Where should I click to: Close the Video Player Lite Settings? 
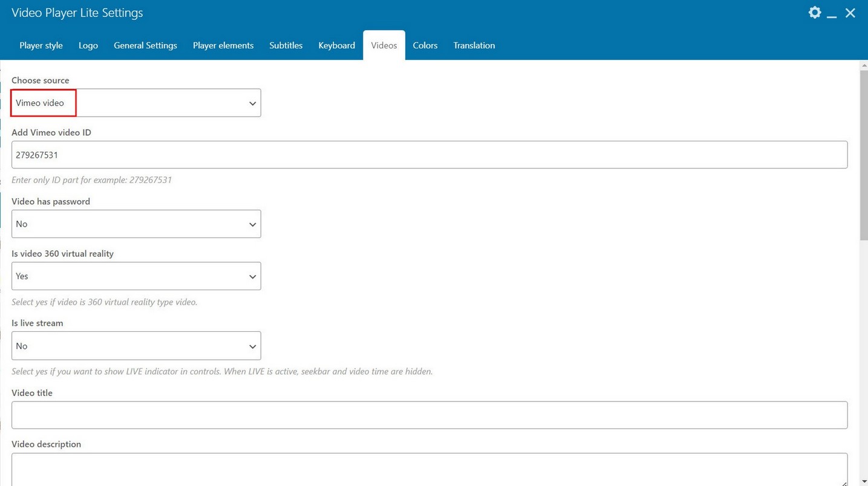point(850,13)
